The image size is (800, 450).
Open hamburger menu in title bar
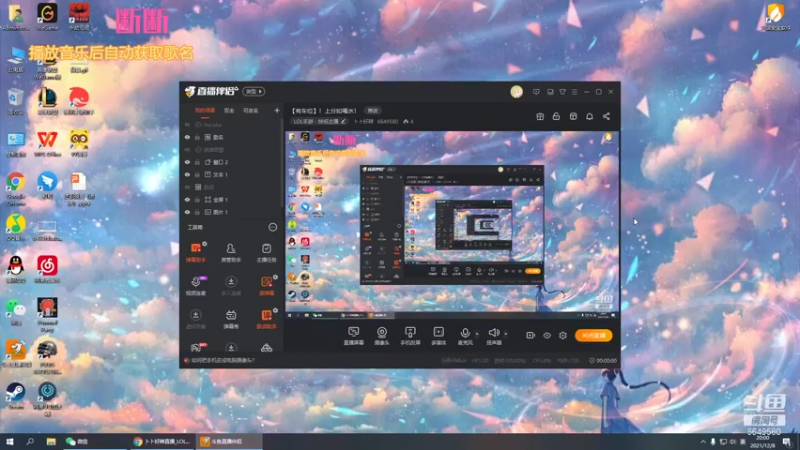point(574,92)
